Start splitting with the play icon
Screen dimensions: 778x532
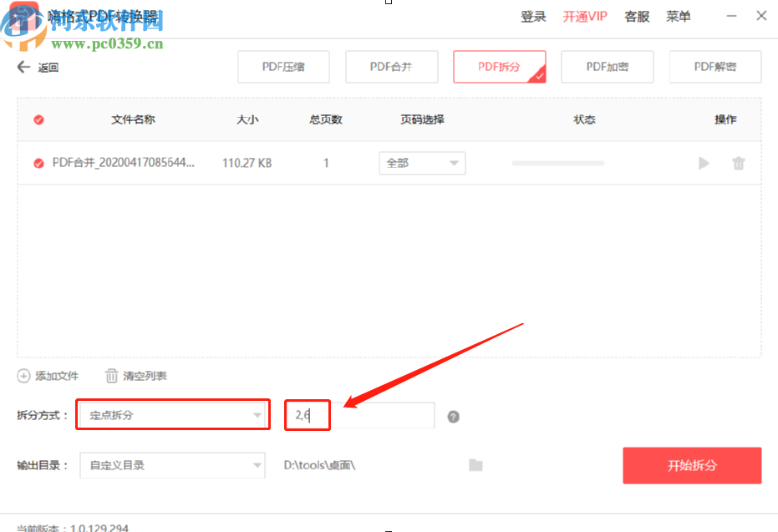coord(704,163)
